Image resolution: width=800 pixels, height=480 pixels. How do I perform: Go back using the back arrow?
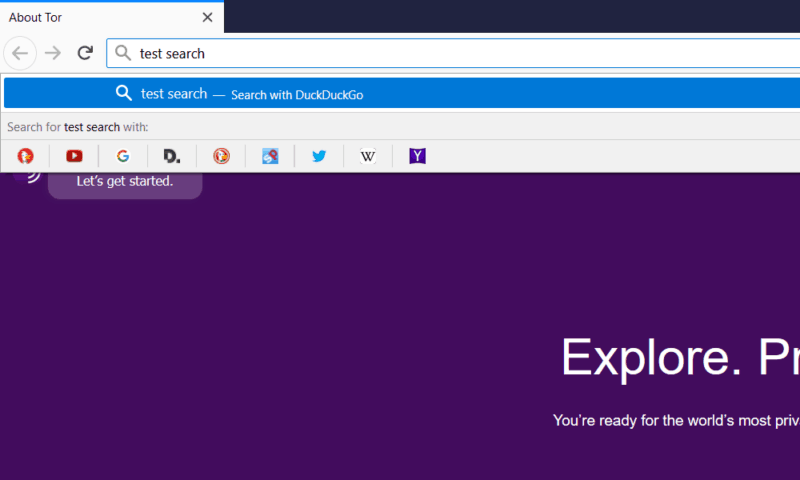click(21, 53)
